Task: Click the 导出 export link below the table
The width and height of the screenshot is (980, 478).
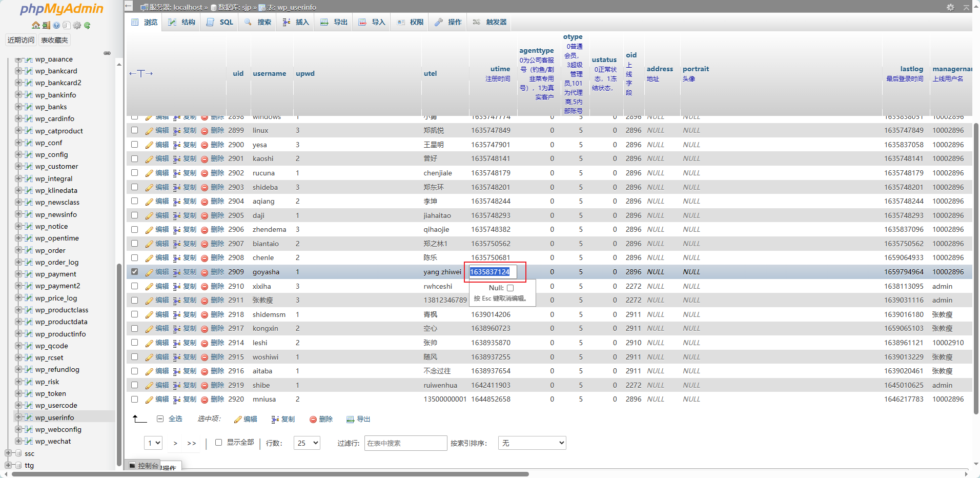Action: [358, 419]
